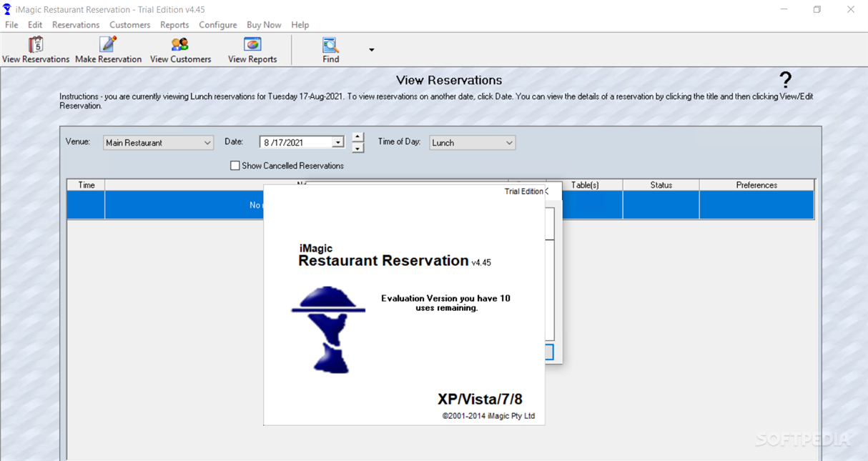Open the Configure menu
The image size is (868, 461).
(x=217, y=24)
